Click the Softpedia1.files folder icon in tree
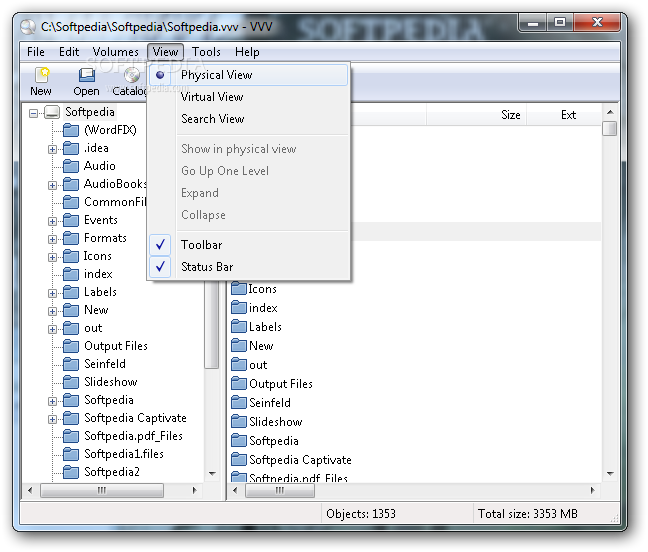 click(71, 454)
